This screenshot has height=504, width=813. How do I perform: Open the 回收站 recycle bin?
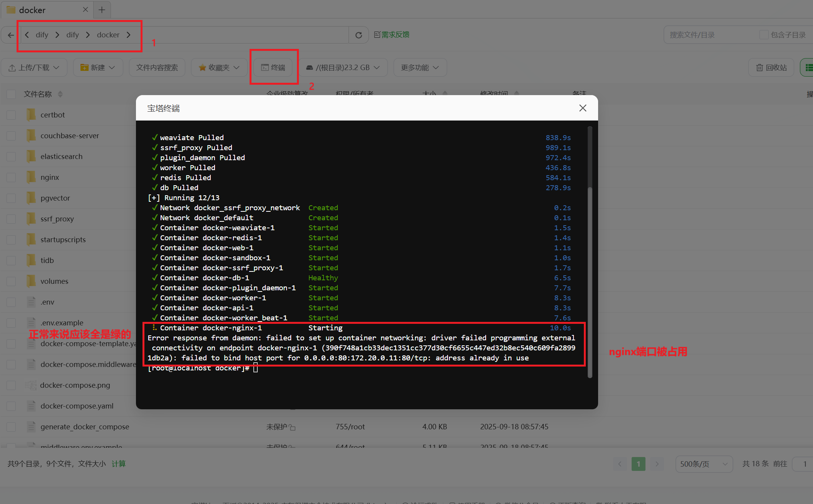[x=771, y=67]
